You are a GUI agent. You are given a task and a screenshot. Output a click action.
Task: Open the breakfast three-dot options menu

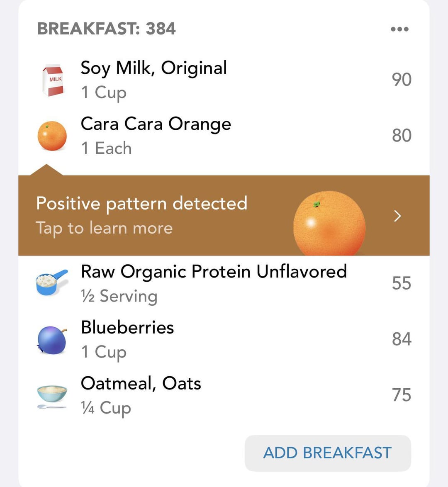pos(399,29)
